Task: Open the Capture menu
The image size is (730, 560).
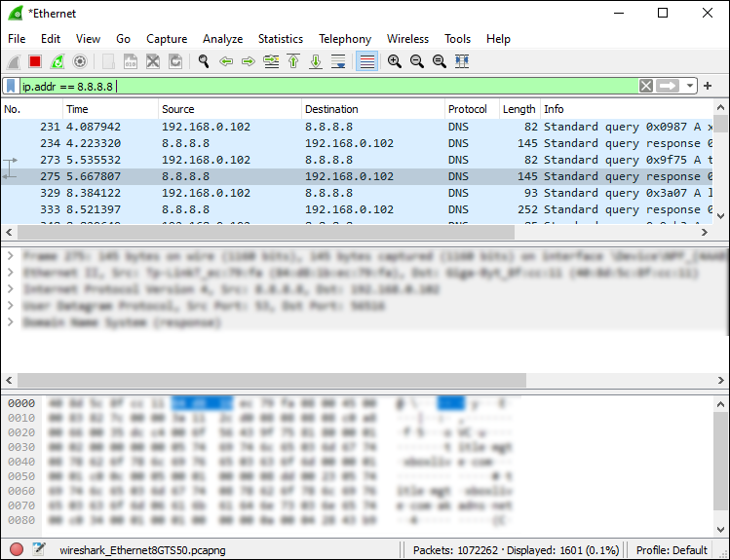Action: tap(167, 39)
